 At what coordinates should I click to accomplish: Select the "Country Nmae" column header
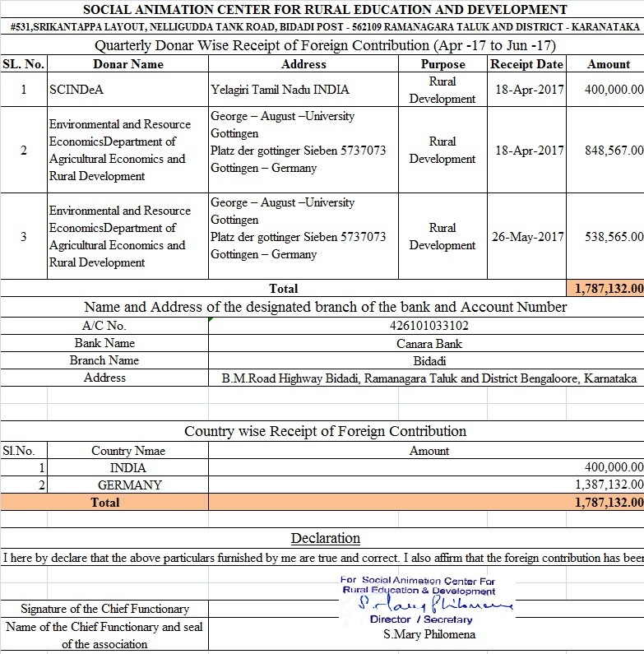tap(128, 451)
